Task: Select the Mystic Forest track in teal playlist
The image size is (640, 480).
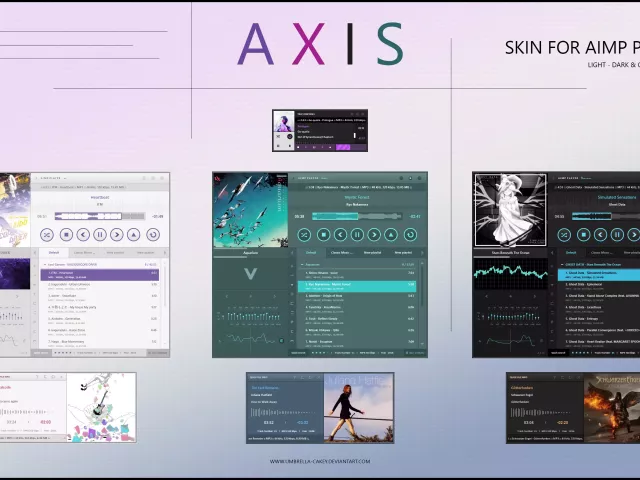Action: 357,286
